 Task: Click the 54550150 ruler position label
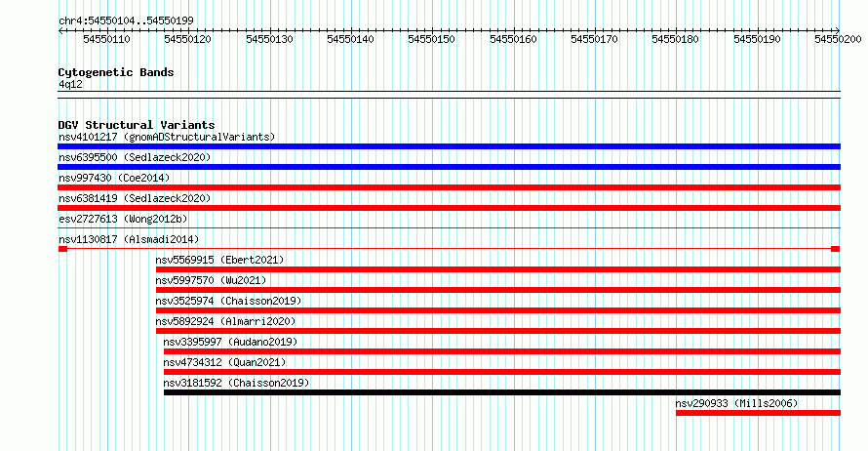(431, 39)
